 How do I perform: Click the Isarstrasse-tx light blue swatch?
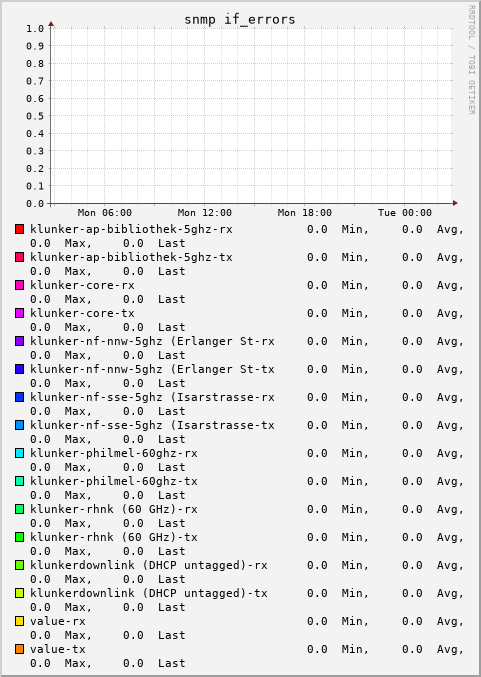tap(19, 425)
